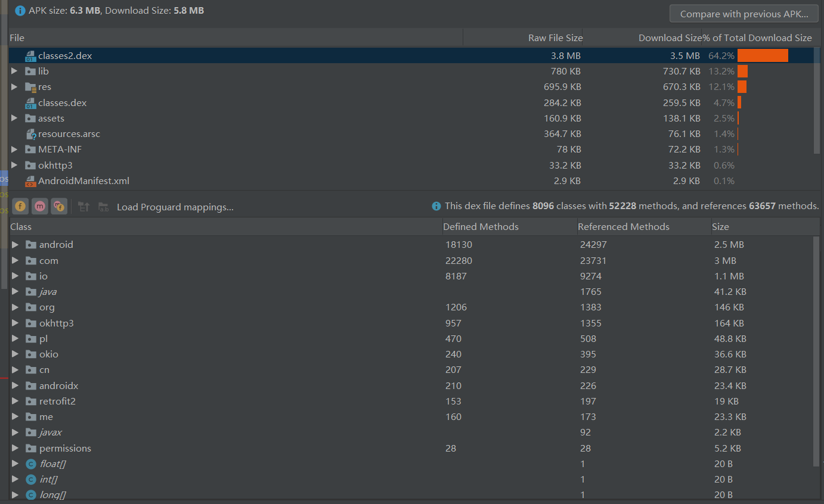Screen dimensions: 824x504
Task: Click the org package icon
Action: [31, 307]
